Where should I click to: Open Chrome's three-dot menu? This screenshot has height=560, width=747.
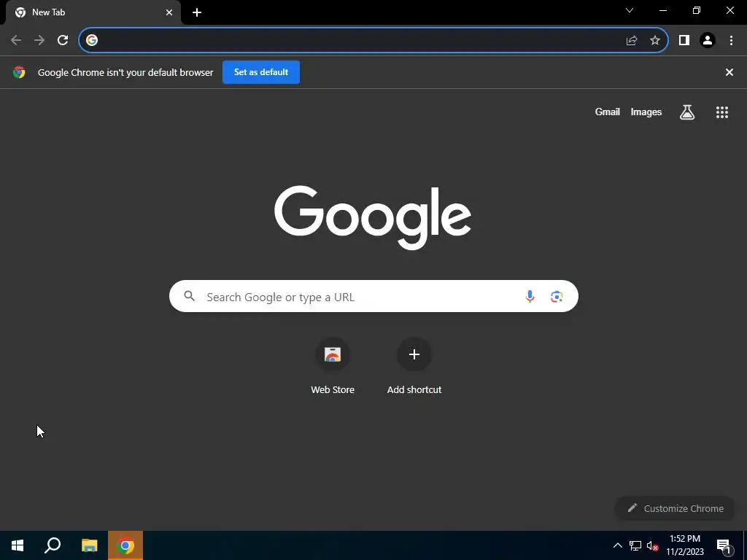click(x=731, y=41)
